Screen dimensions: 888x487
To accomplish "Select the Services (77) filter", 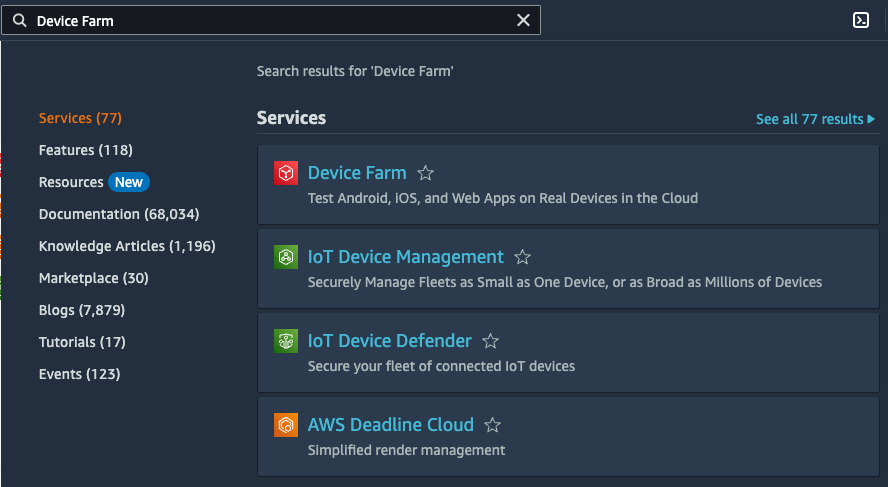I will pos(80,118).
